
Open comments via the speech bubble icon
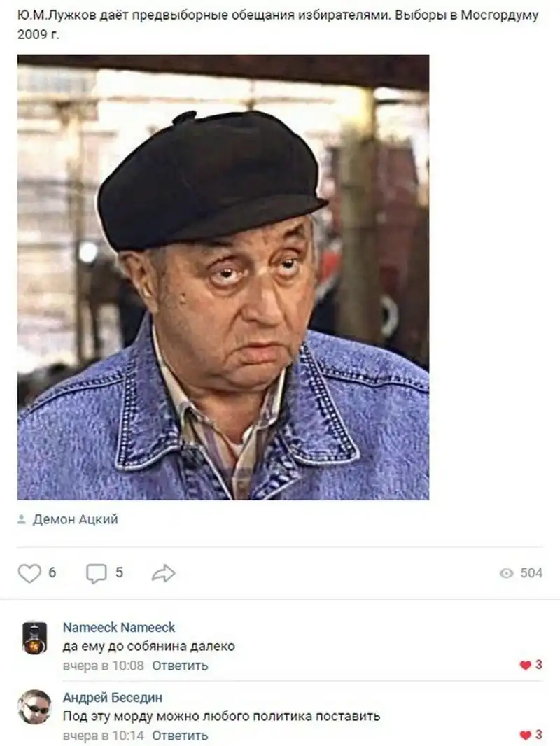coord(96,573)
